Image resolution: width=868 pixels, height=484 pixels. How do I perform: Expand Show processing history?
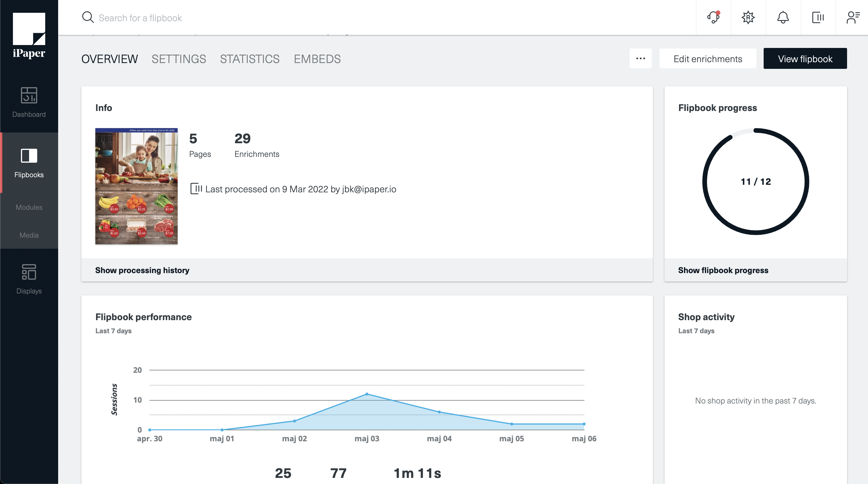coord(142,270)
